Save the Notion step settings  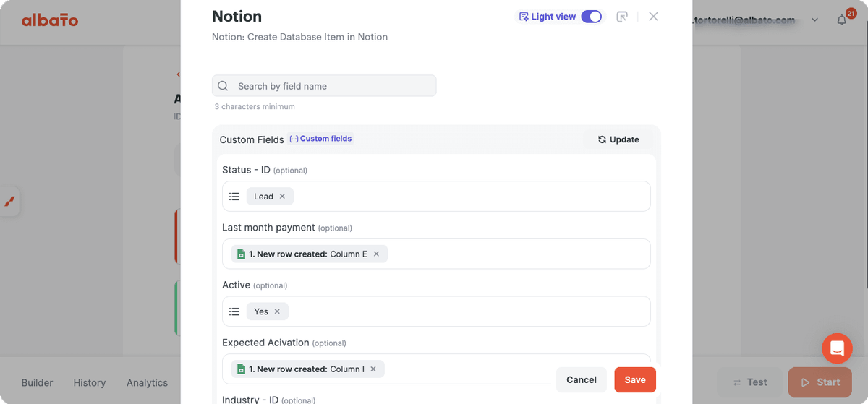point(635,380)
